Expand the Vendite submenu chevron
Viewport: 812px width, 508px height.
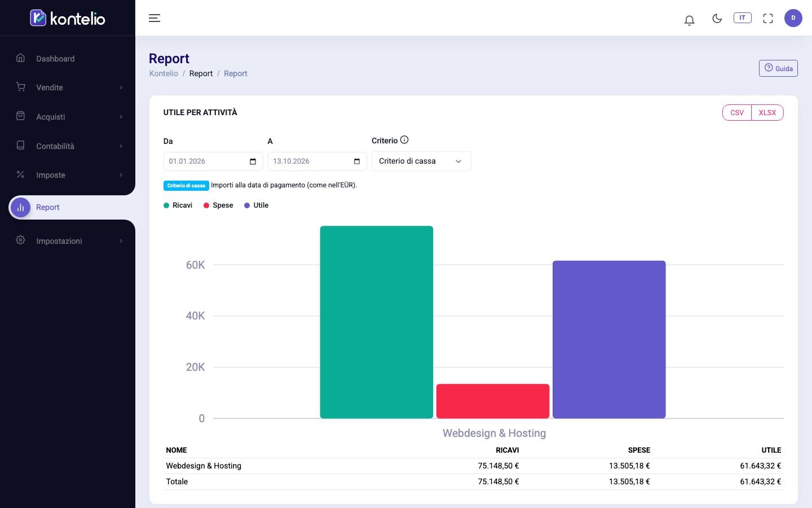[x=121, y=87]
